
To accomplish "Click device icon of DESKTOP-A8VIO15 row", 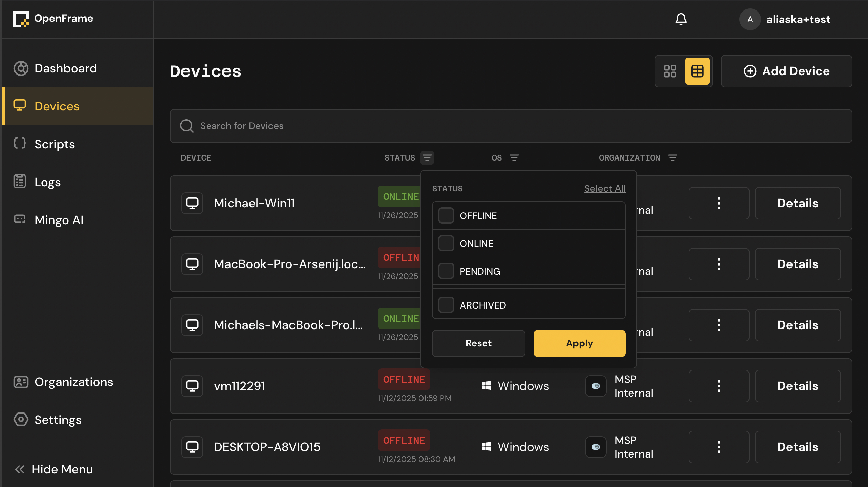I will click(x=192, y=447).
